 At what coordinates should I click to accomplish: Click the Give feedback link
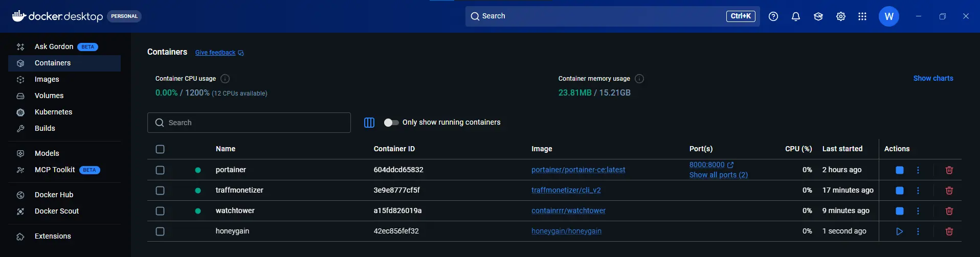point(215,53)
